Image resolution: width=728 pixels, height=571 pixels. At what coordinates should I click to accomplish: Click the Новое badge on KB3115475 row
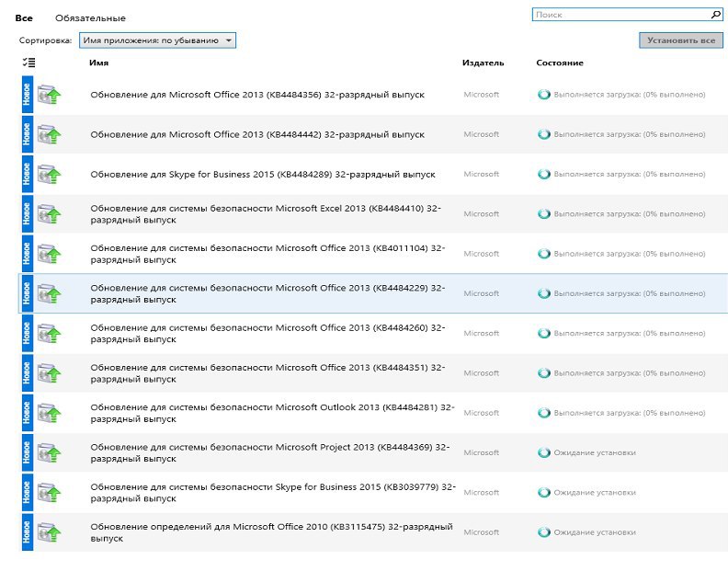(x=28, y=532)
